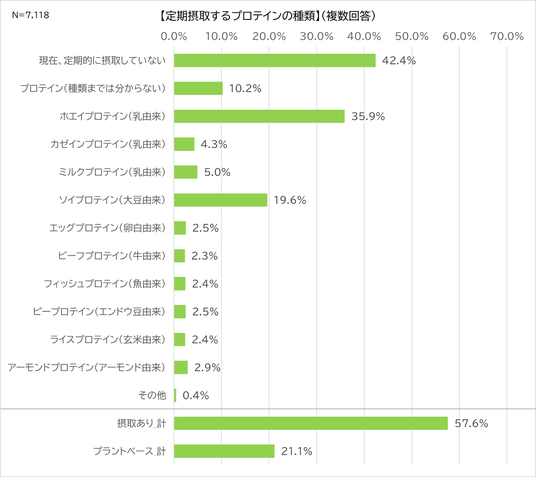Click the N=7,118 sample size label
536x477 pixels.
(30, 15)
